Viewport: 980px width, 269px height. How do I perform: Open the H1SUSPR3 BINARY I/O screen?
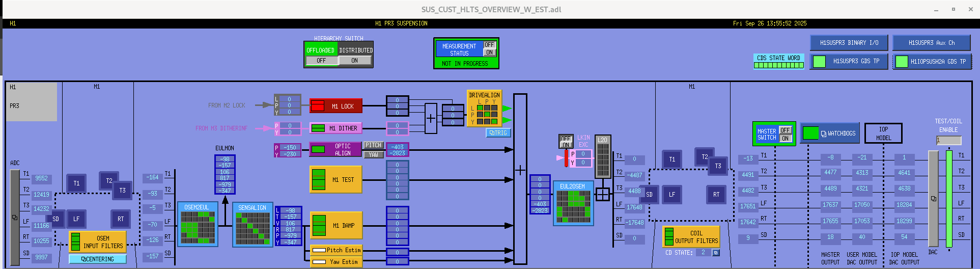[849, 43]
